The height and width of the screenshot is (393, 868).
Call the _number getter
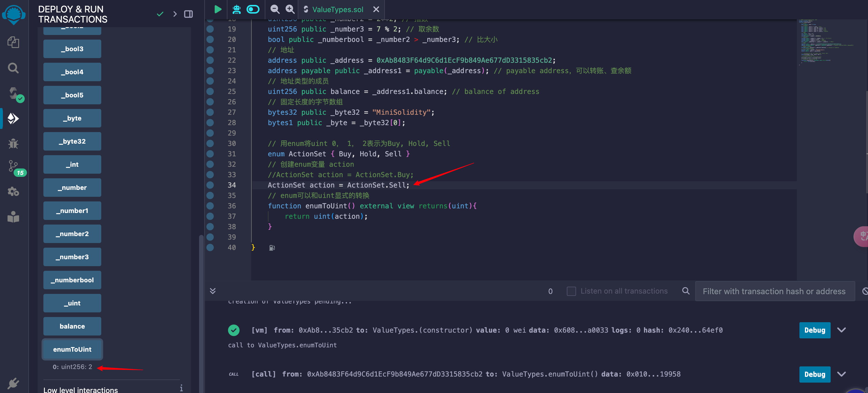click(72, 188)
